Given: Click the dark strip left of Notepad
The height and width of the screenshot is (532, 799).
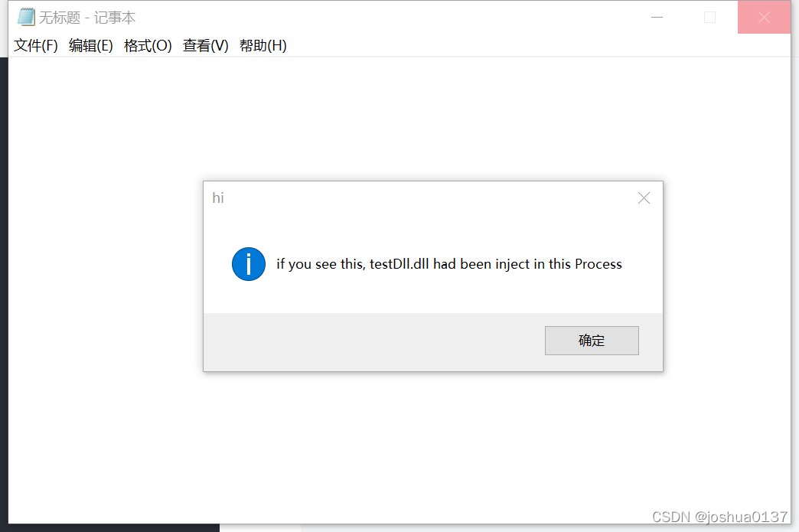Looking at the screenshot, I should pyautogui.click(x=4, y=290).
